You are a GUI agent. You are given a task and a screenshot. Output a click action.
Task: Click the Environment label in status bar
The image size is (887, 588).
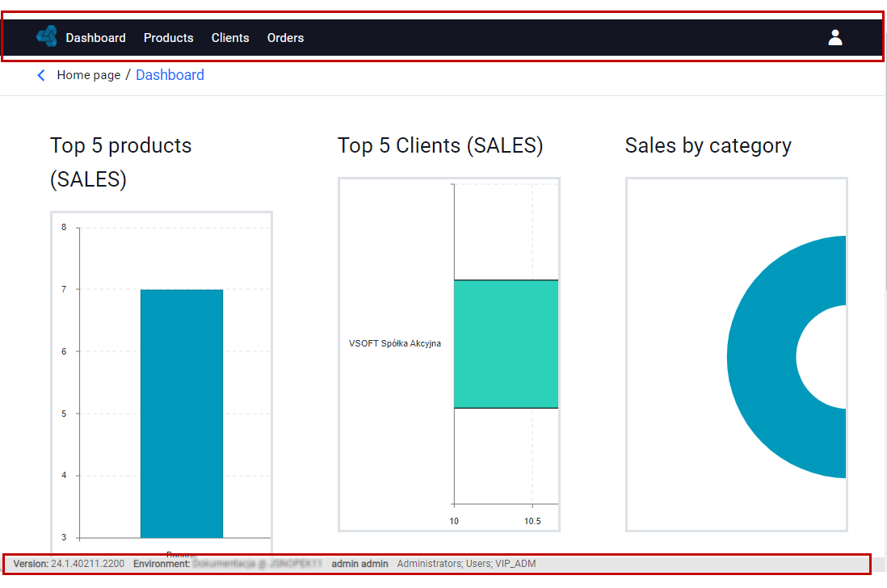coord(162,564)
